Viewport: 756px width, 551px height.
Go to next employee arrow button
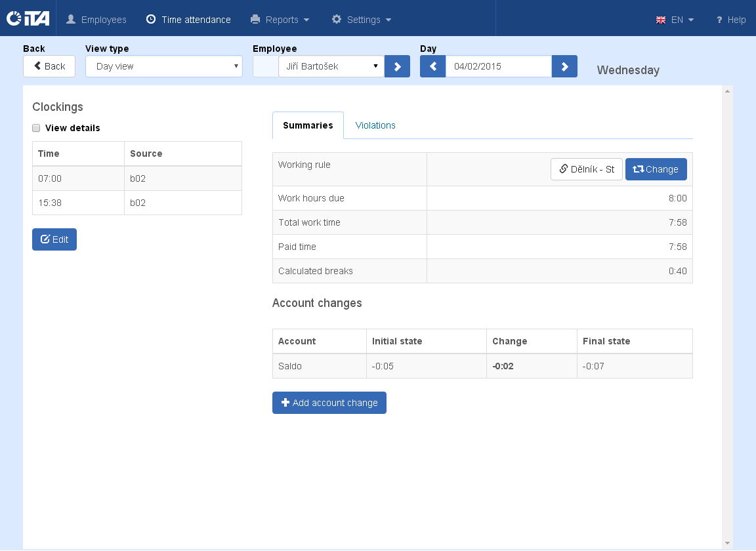397,66
